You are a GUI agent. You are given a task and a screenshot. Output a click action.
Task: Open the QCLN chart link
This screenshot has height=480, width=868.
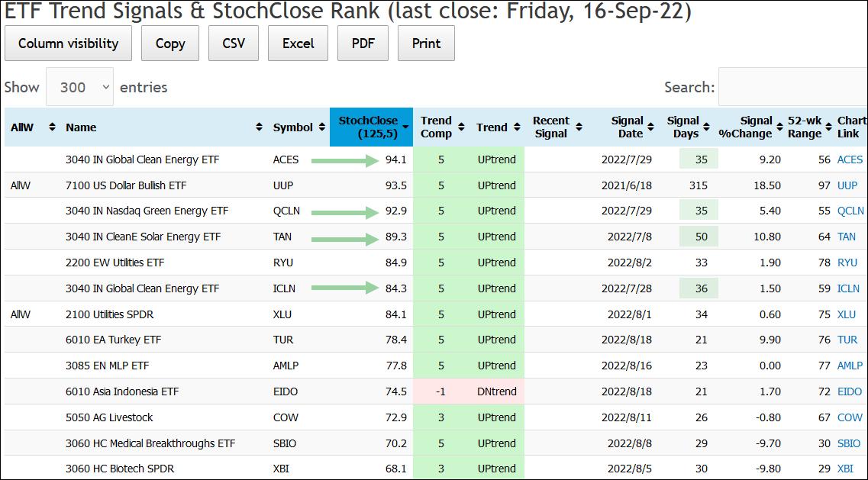tap(850, 211)
